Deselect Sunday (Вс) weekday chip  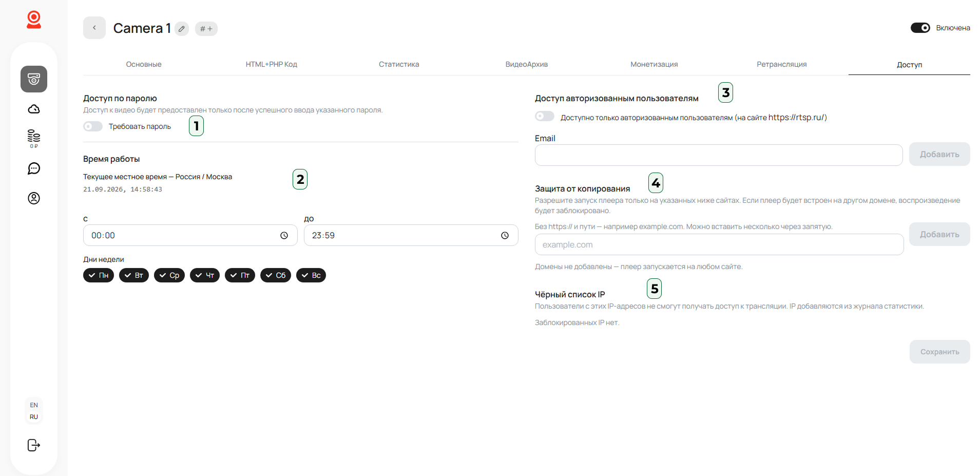coord(311,275)
